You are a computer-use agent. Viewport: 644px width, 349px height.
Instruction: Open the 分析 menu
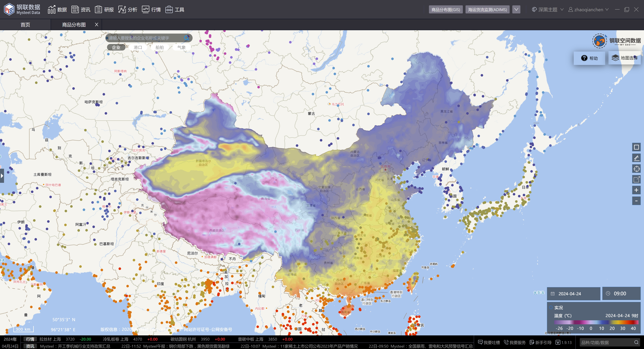click(x=128, y=10)
